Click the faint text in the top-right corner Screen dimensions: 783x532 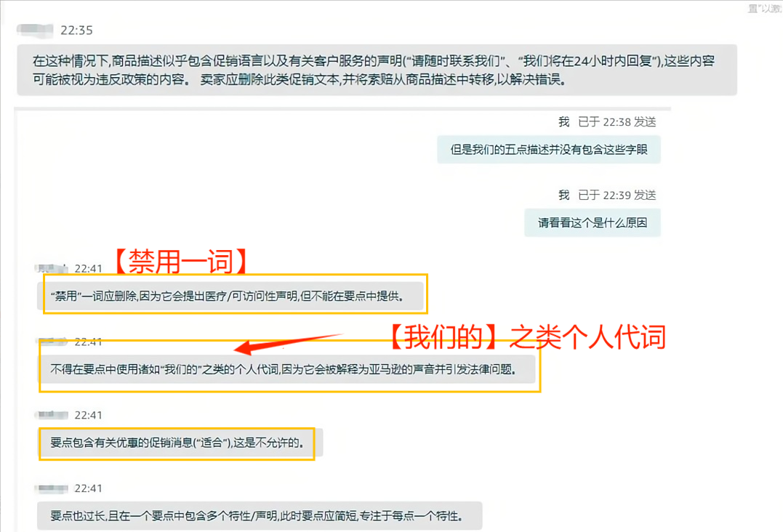(765, 9)
